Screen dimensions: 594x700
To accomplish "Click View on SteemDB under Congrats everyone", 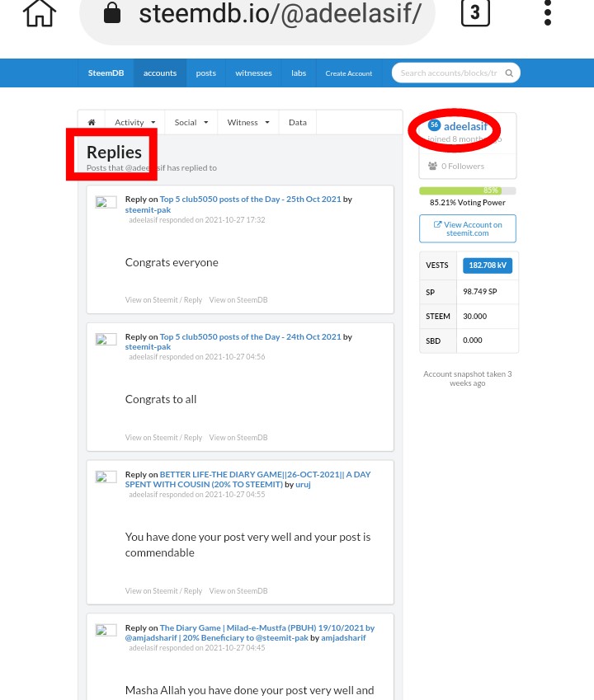I will (238, 299).
